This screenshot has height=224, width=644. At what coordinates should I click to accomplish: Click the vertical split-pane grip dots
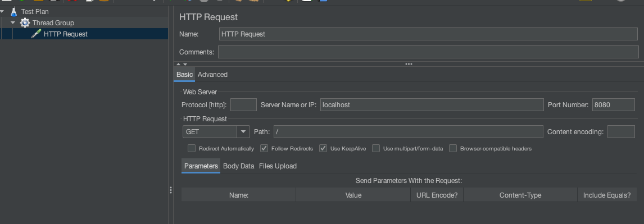pos(171,190)
